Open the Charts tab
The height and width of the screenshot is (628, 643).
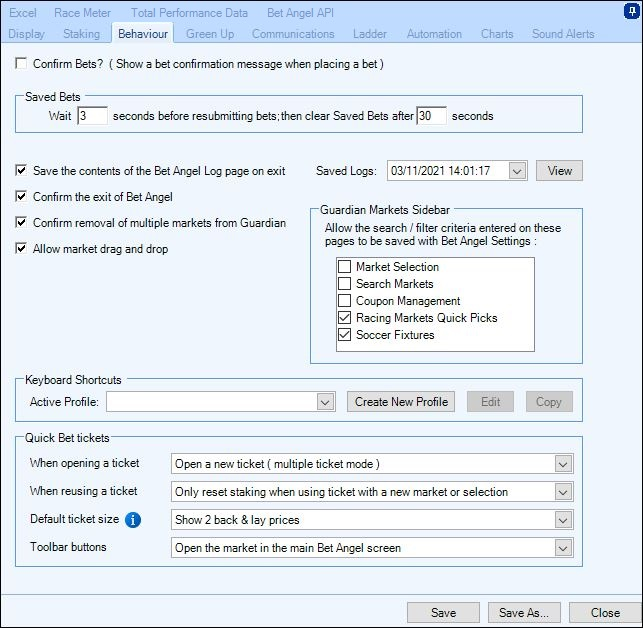coord(497,34)
